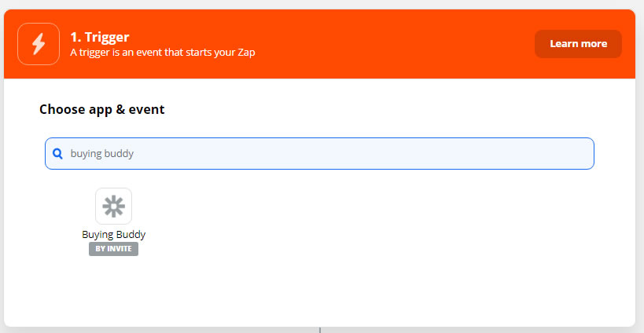Place cursor in the 'buying buddy' search text

(102, 153)
